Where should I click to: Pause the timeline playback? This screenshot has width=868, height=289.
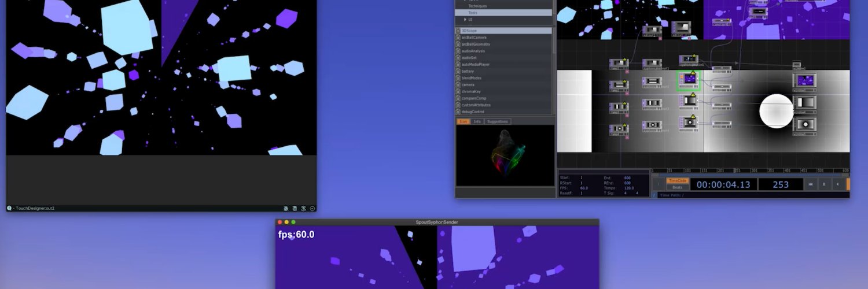pyautogui.click(x=824, y=184)
